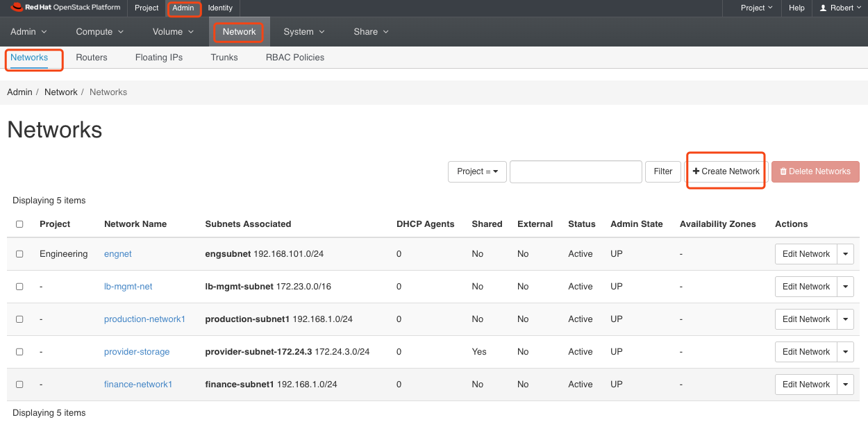Click the Filter button
This screenshot has height=422, width=868.
pos(662,171)
